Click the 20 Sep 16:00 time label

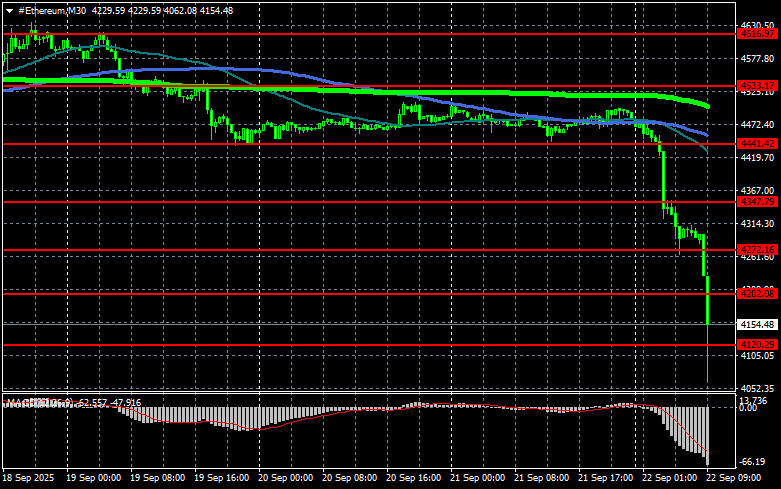[x=413, y=478]
